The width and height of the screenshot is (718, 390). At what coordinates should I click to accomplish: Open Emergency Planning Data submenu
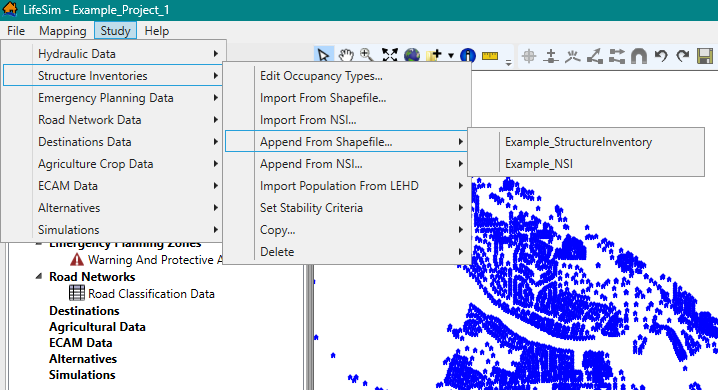coord(113,98)
